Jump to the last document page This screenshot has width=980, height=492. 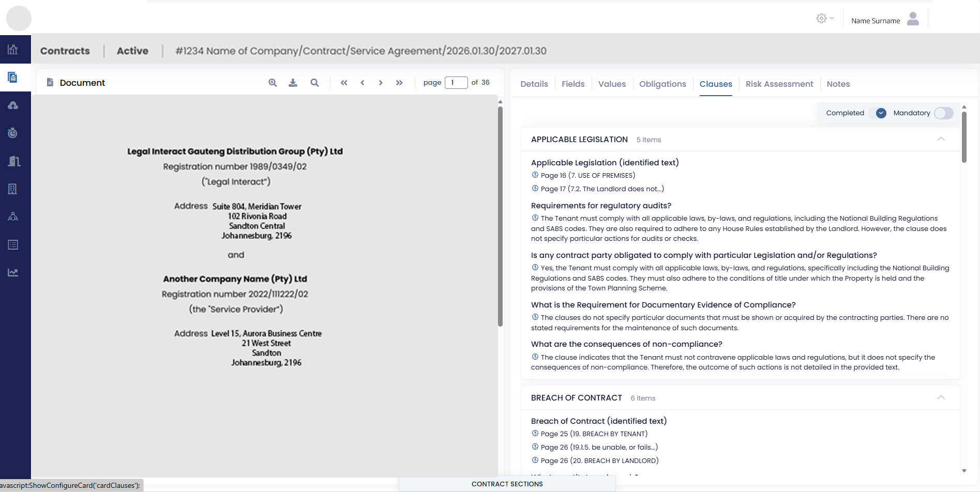(x=399, y=83)
